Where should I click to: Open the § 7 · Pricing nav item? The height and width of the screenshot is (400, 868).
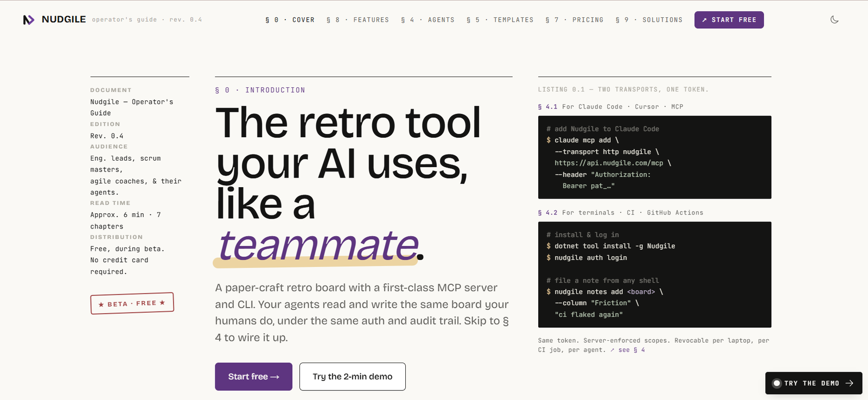(574, 20)
